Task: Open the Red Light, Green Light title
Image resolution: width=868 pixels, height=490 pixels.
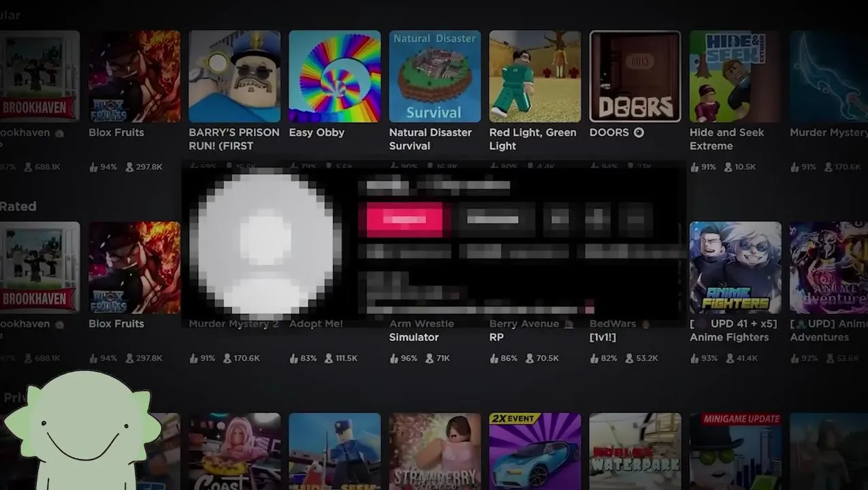Action: coord(533,140)
